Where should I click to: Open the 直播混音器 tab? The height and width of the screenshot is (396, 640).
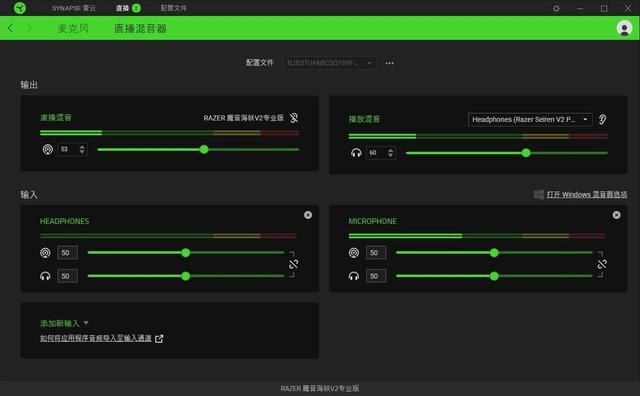tap(140, 28)
